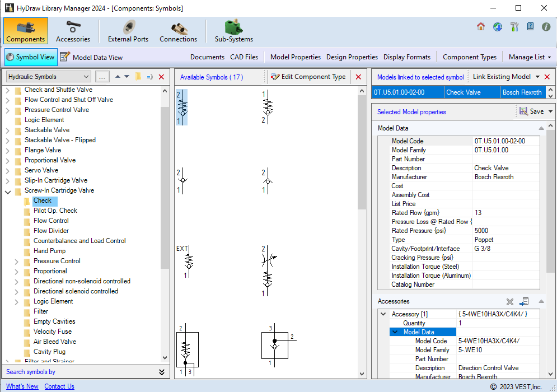Click the add accessory icon in Accessories header

(524, 301)
